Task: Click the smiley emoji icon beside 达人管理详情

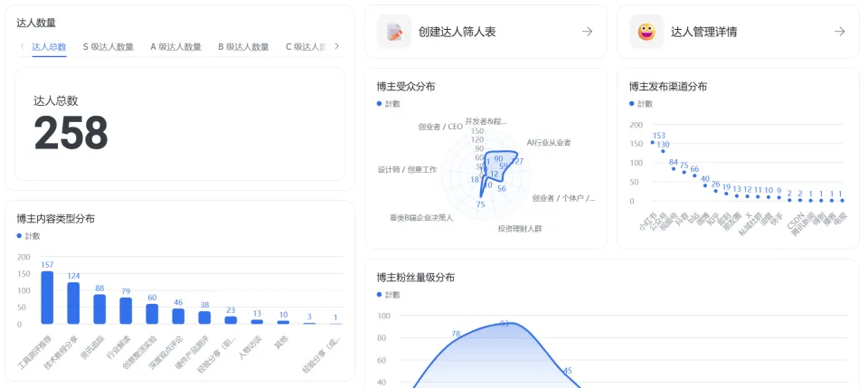Action: coord(646,32)
